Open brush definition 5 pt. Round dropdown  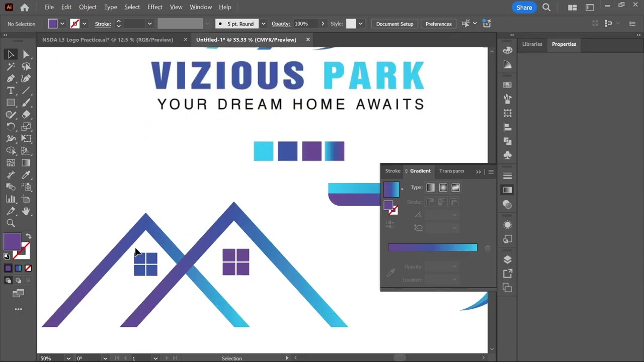263,24
